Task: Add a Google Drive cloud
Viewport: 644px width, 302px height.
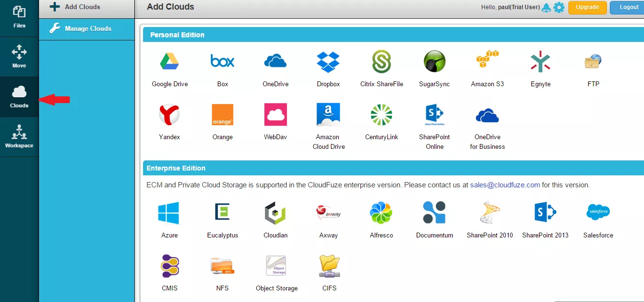Action: click(170, 62)
